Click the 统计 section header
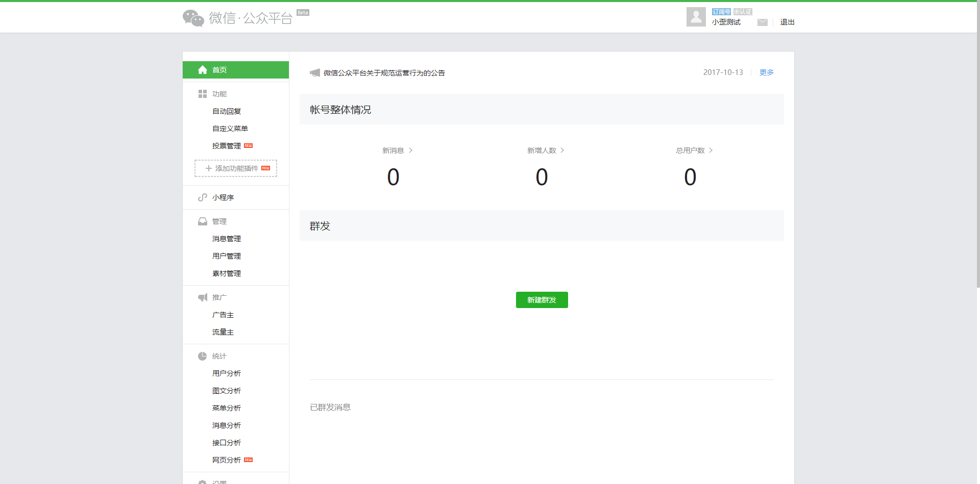 click(x=219, y=356)
